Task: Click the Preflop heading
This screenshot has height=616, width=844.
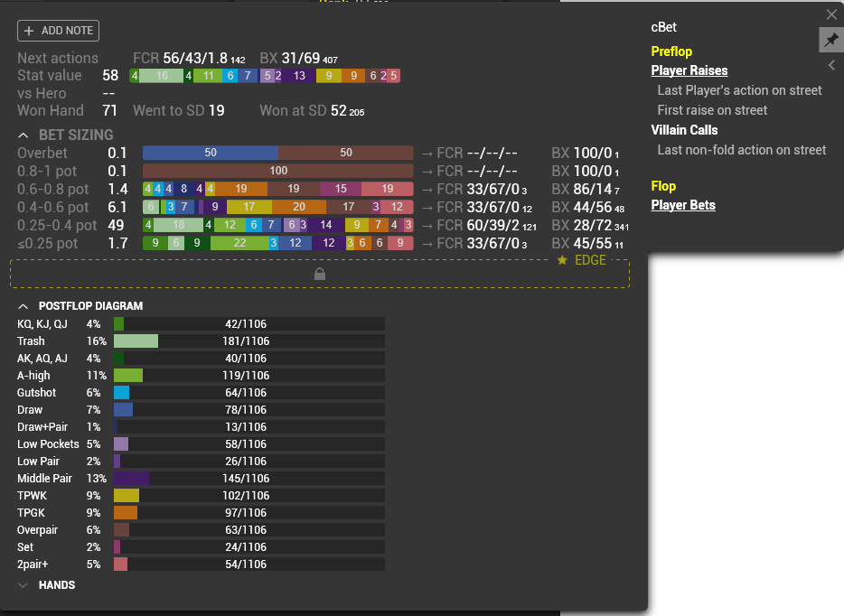Action: point(671,51)
